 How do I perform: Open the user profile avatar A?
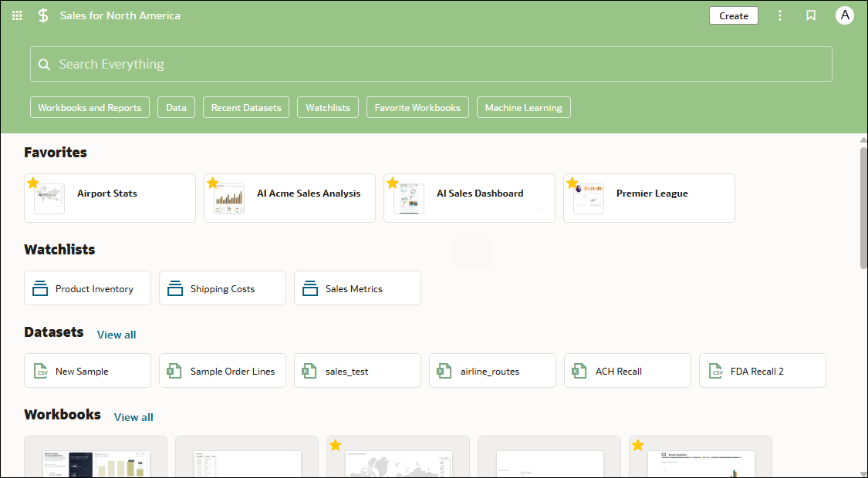[845, 15]
